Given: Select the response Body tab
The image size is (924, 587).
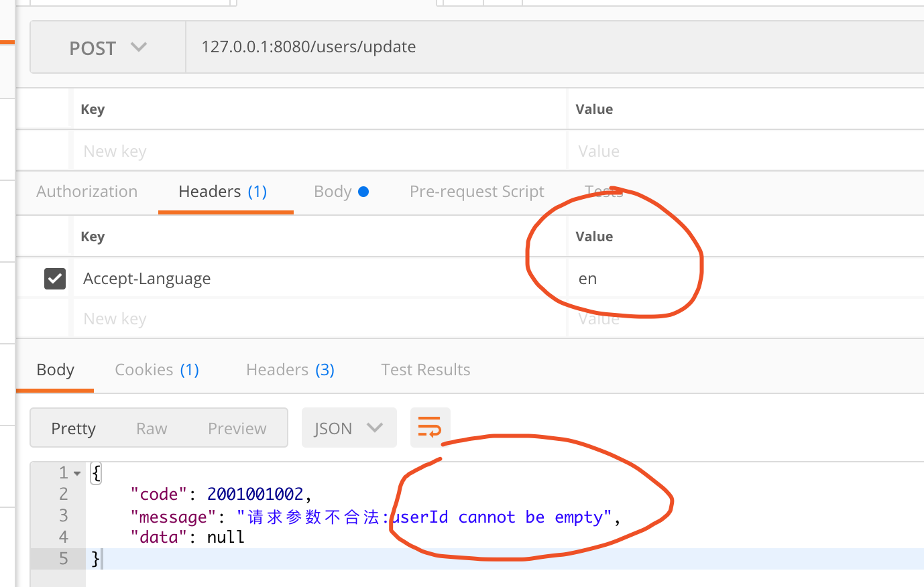Looking at the screenshot, I should [x=56, y=370].
